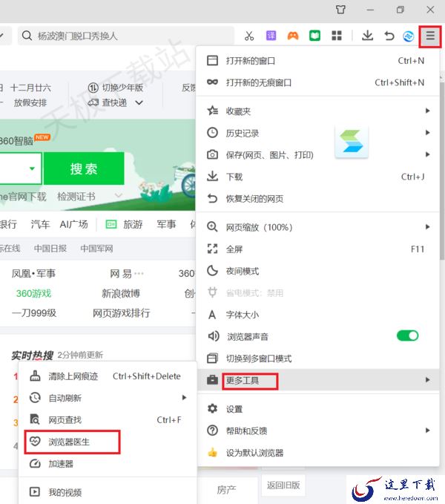
Task: Open the 新浪微博 link
Action: click(x=121, y=293)
